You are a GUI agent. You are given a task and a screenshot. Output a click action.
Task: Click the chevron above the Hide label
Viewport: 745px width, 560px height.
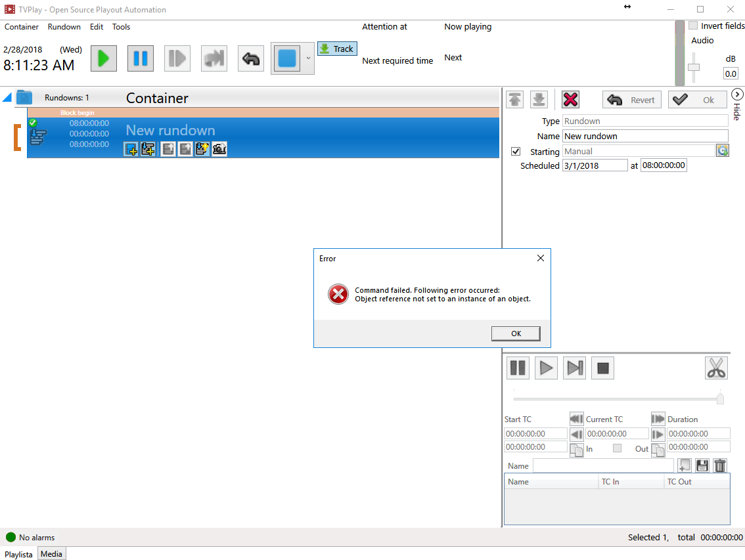point(737,94)
